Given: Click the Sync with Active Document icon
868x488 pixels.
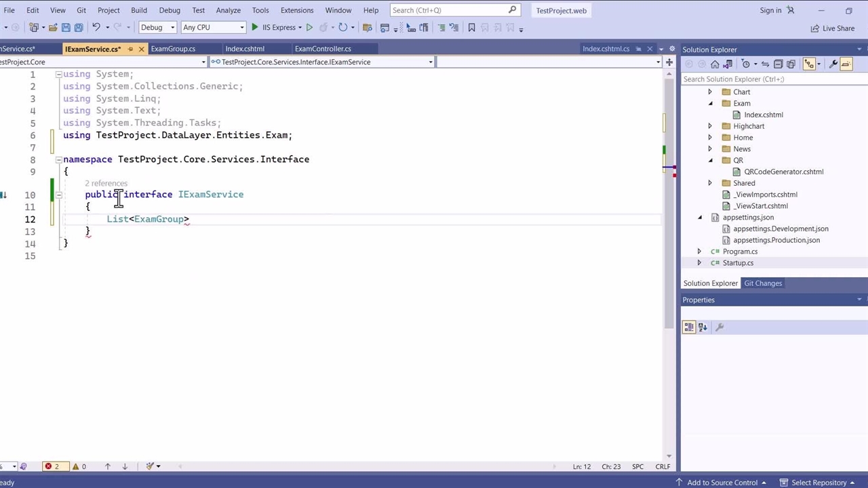Looking at the screenshot, I should [x=765, y=64].
